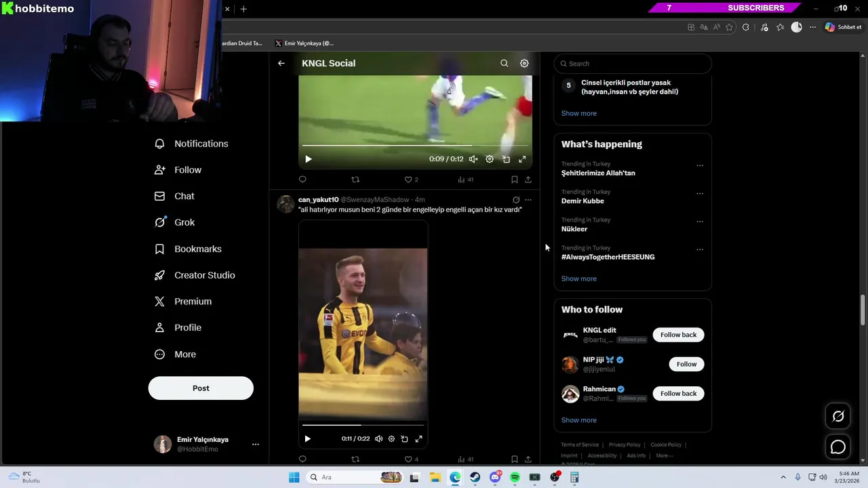Mute the 0:22 Reus video
Image resolution: width=868 pixels, height=488 pixels.
[378, 439]
